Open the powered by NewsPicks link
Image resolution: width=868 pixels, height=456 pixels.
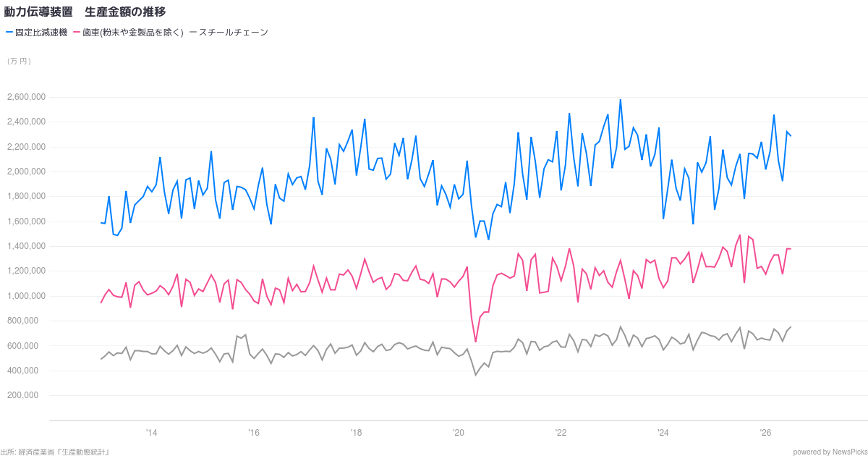pos(830,452)
